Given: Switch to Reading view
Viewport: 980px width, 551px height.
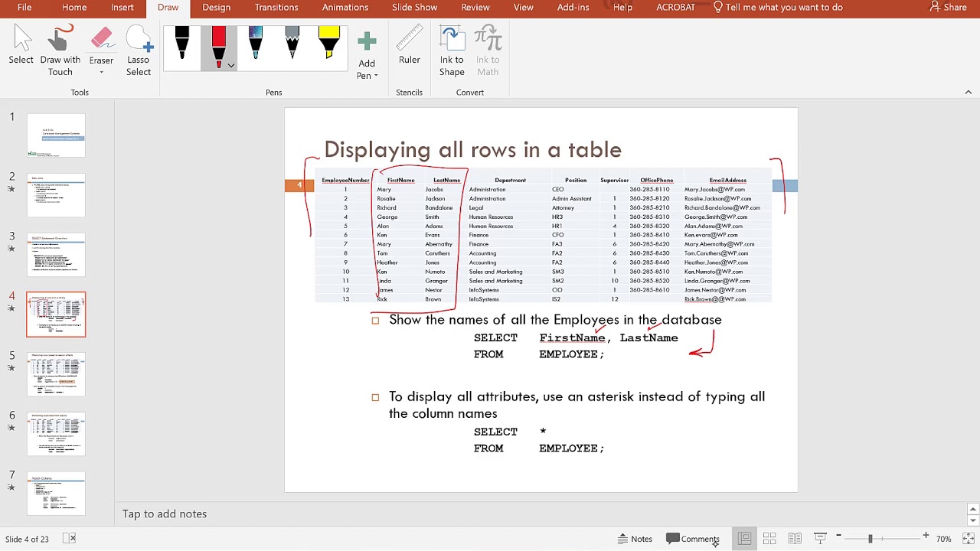Looking at the screenshot, I should click(x=795, y=539).
